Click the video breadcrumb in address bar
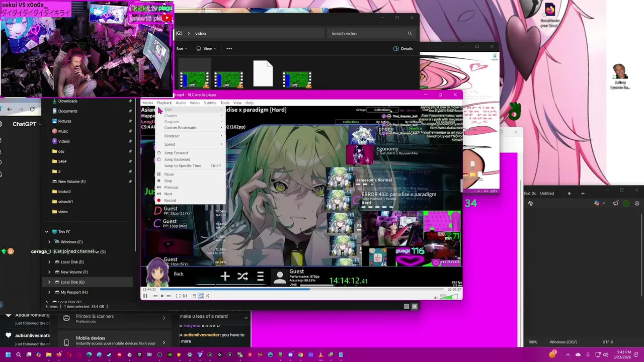The width and height of the screenshot is (644, 362). (200, 33)
